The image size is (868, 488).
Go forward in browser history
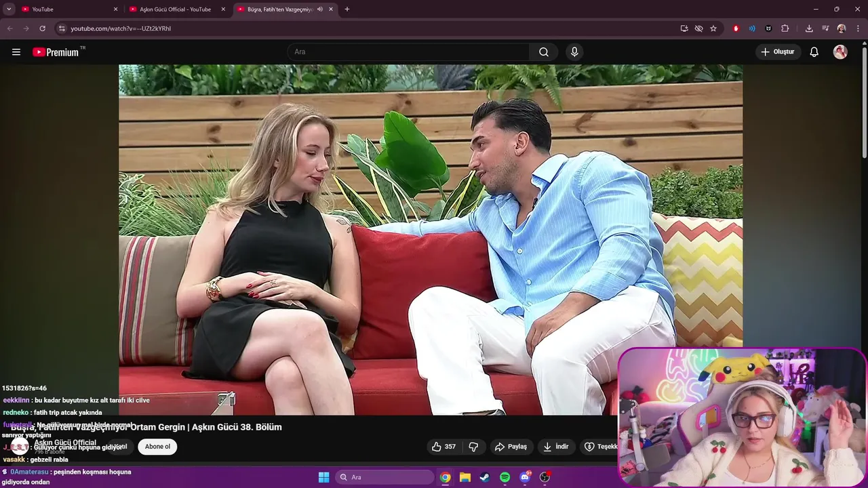tap(26, 28)
